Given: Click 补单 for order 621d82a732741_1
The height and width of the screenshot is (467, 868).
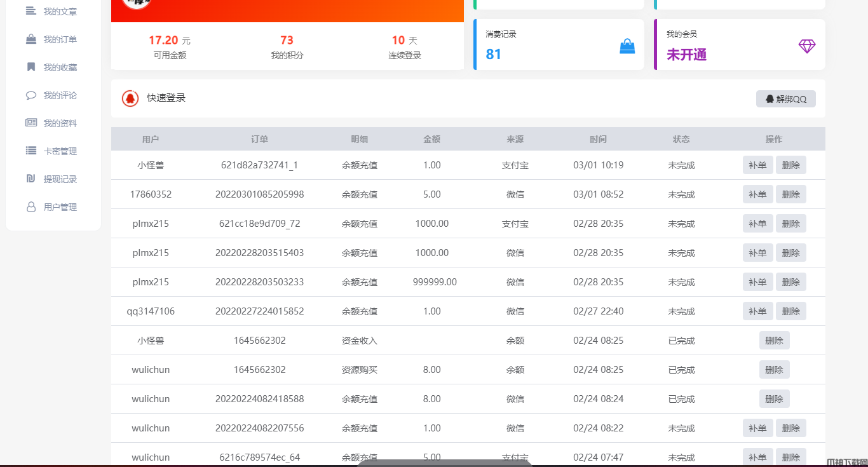Looking at the screenshot, I should (757, 165).
